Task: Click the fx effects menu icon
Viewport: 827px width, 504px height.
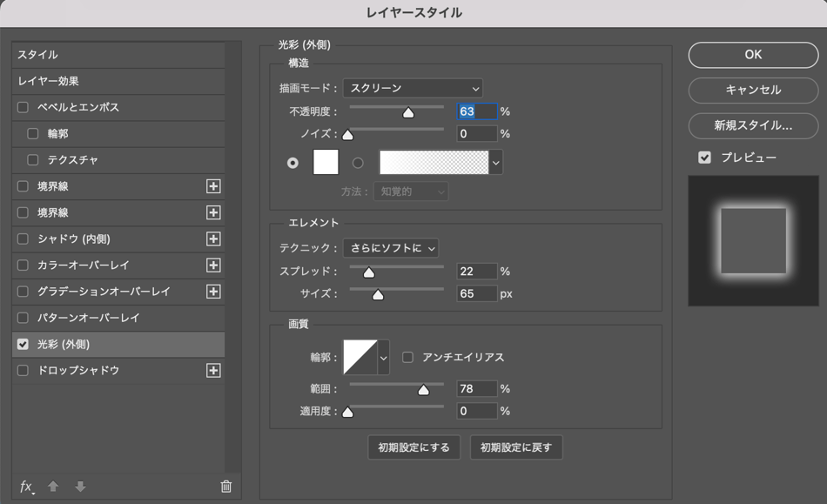Action: tap(26, 487)
